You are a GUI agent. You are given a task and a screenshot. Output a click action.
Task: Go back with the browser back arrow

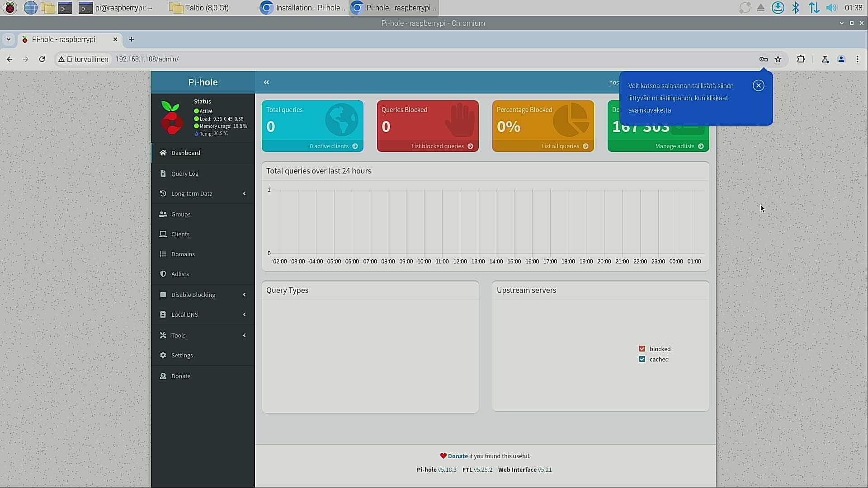pyautogui.click(x=9, y=59)
